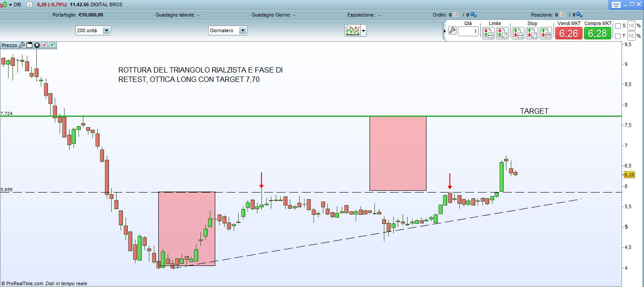Click the TARGET text label on chart
644x287 pixels.
(534, 111)
